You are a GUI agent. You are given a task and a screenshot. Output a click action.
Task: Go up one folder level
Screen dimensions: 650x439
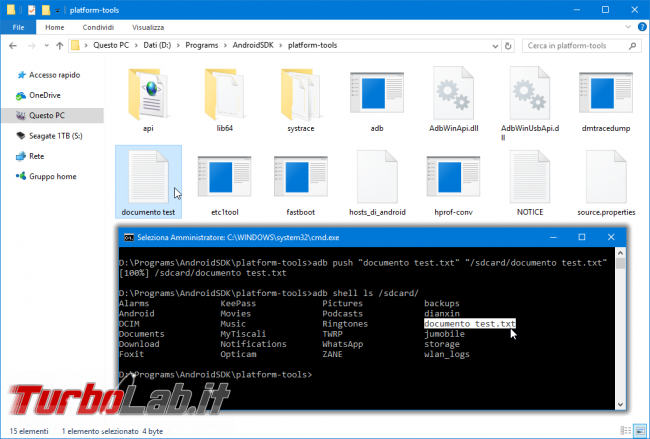59,46
